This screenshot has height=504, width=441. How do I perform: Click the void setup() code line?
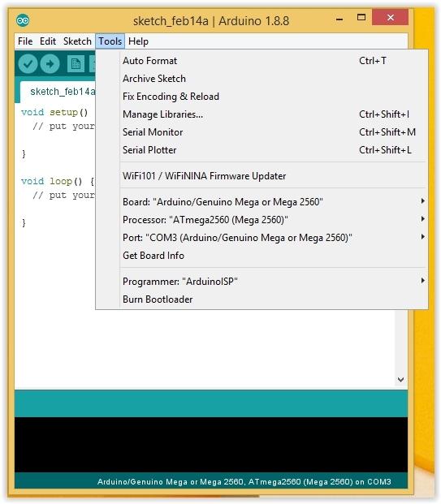[54, 113]
